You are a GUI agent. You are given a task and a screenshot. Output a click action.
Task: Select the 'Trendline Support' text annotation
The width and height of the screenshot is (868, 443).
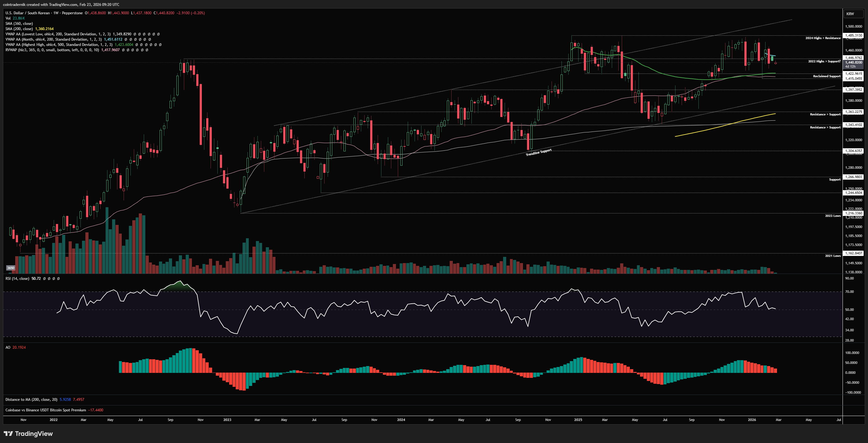coord(539,153)
